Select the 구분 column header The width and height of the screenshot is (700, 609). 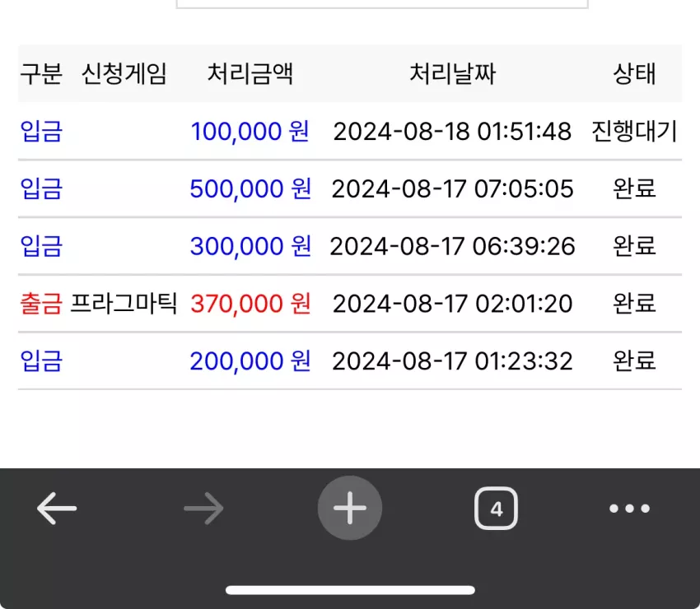(x=41, y=73)
